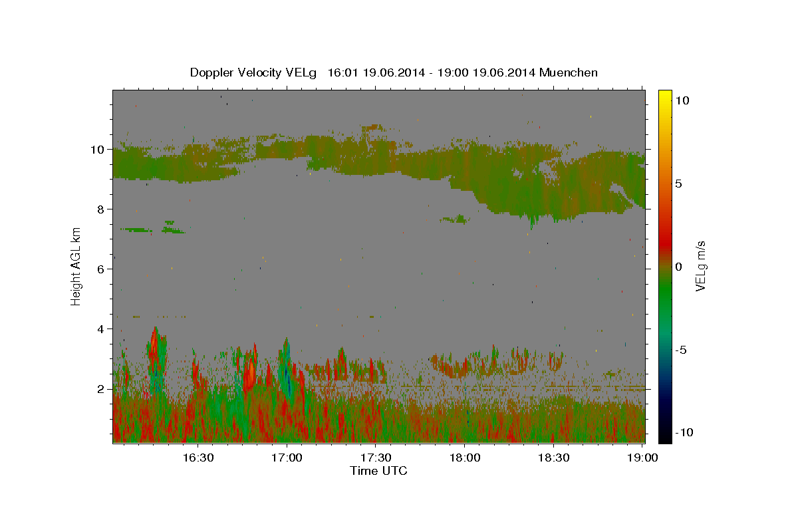798x532 pixels.
Task: Click the yellow top end of the colorbar
Action: coord(664,93)
